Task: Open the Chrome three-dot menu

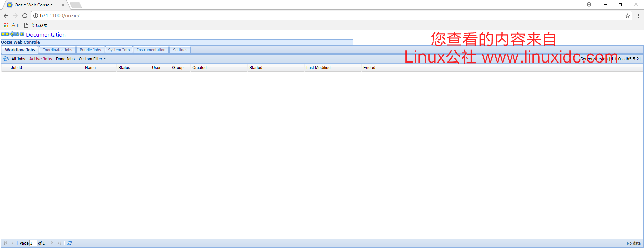Action: [x=638, y=16]
